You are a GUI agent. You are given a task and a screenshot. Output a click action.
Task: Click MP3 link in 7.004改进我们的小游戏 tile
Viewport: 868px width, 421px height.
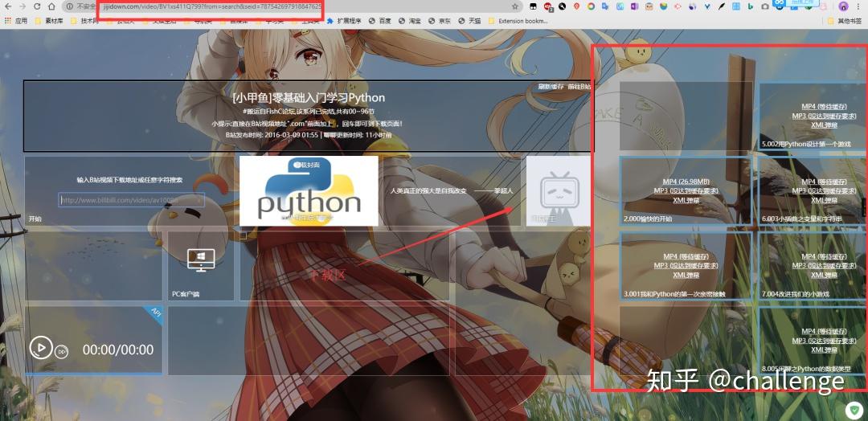coord(825,266)
